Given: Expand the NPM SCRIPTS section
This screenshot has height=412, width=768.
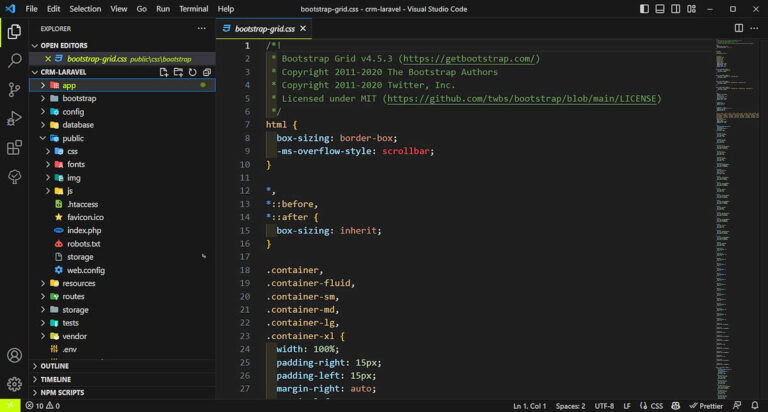Looking at the screenshot, I should coord(62,392).
